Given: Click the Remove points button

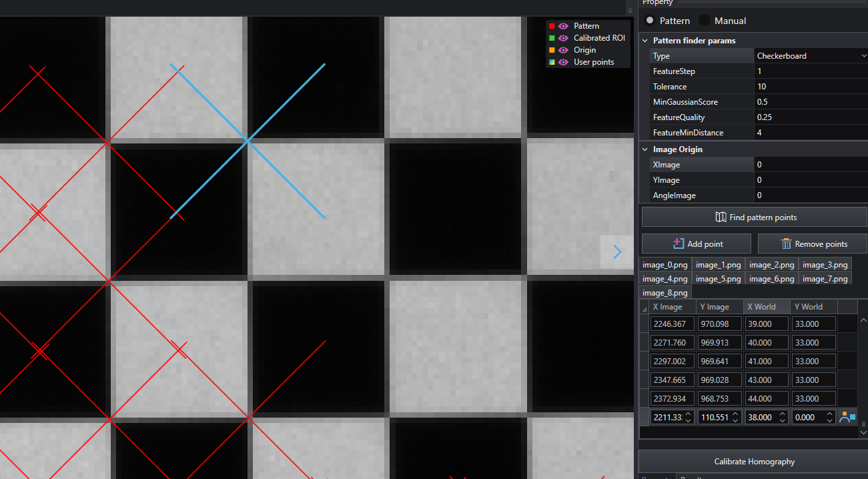Looking at the screenshot, I should 813,244.
